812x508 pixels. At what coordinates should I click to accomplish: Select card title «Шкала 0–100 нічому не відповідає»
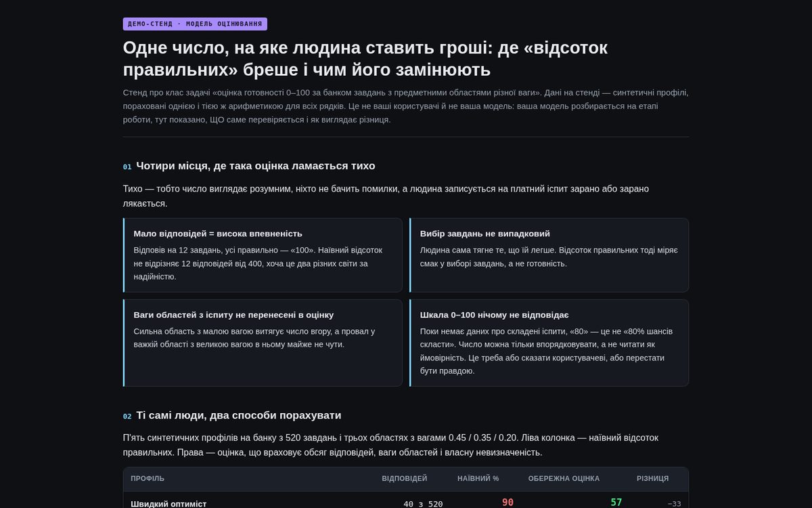pyautogui.click(x=494, y=315)
